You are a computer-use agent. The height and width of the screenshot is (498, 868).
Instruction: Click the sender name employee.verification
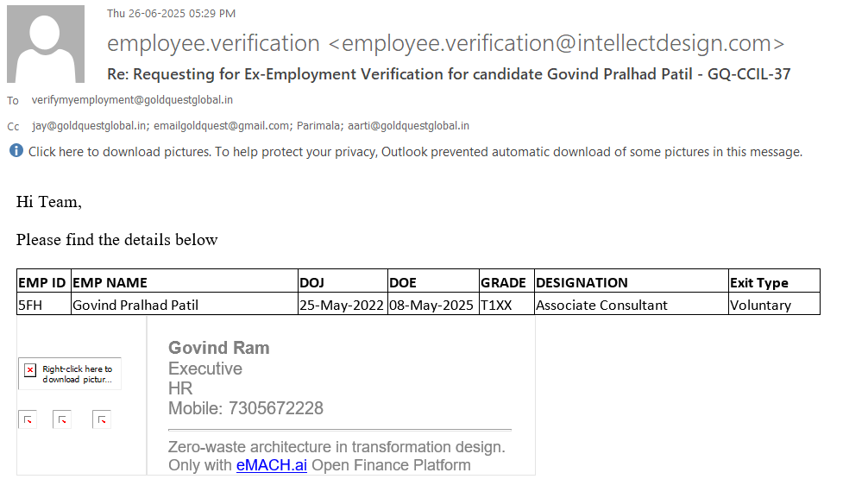(x=212, y=43)
